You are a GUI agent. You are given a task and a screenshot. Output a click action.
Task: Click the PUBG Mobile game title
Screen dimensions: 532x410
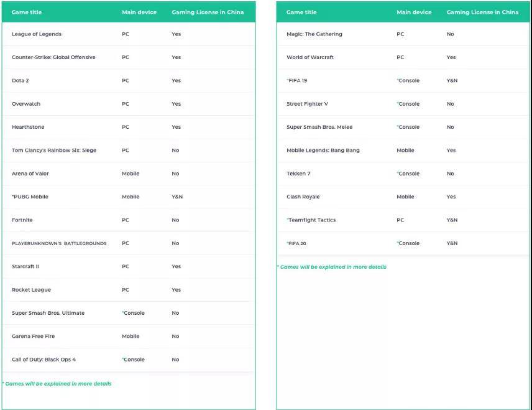coord(30,197)
